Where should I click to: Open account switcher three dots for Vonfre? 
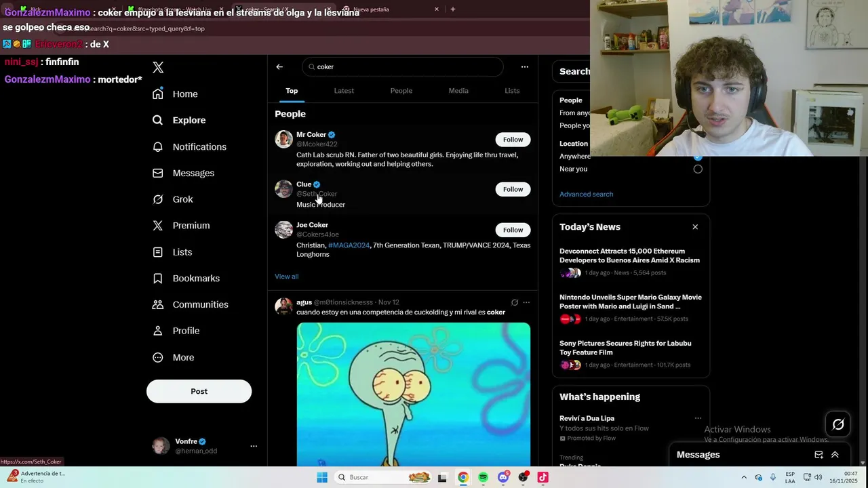pyautogui.click(x=254, y=446)
